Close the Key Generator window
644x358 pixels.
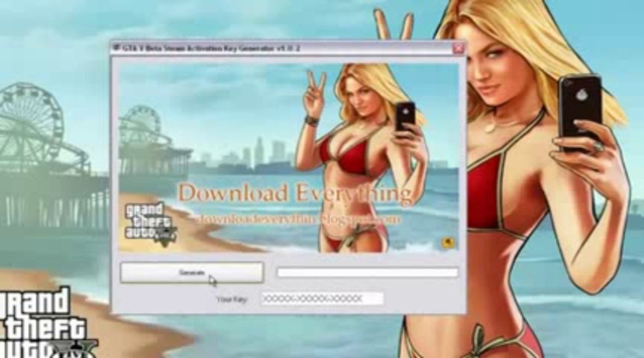[458, 48]
